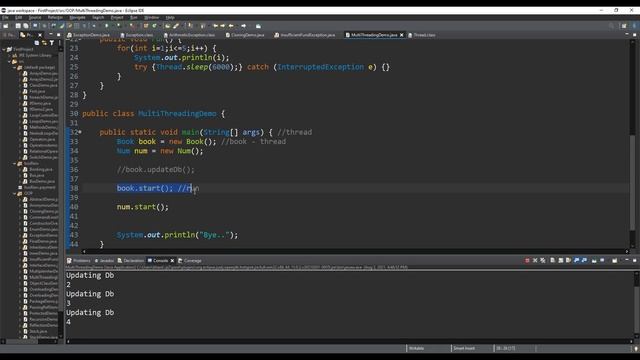Switch to the Java perspective icon
The width and height of the screenshot is (640, 360).
[634, 26]
